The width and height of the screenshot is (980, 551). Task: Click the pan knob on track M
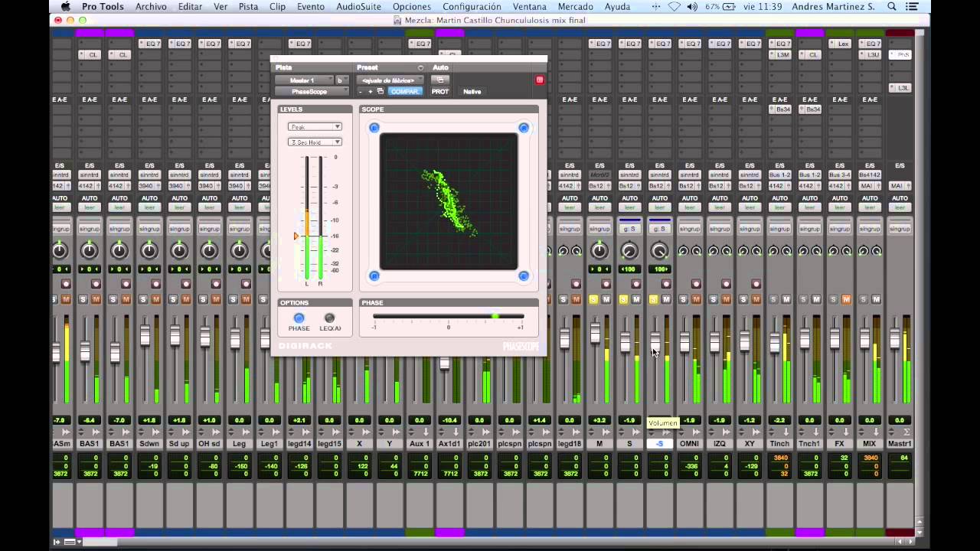point(599,250)
